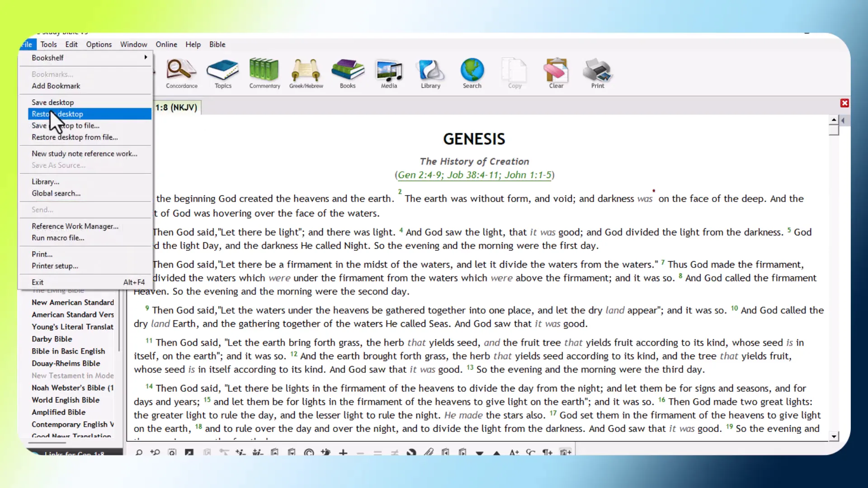868x488 pixels.
Task: Click the up triangle icon in bottom toolbar
Action: [x=496, y=452]
